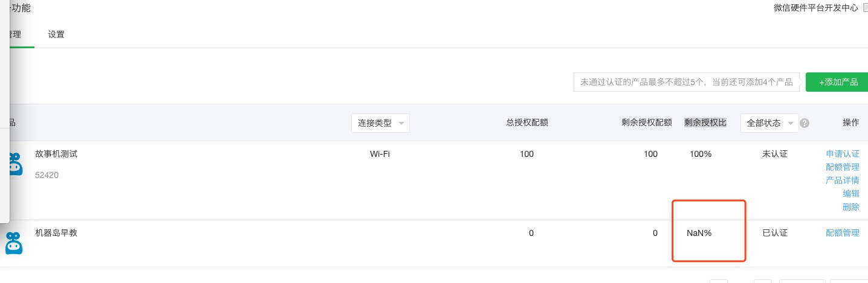Viewport: 868px width, 283px height.
Task: Click the 机器岛早教 product name
Action: 56,233
